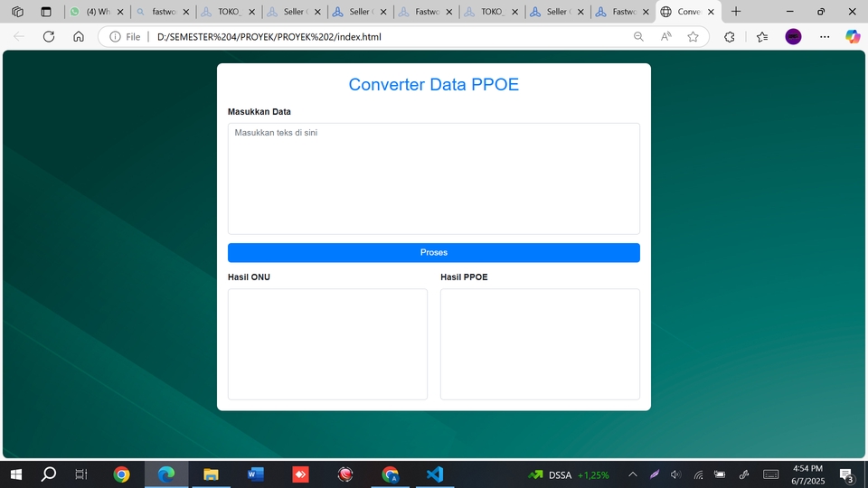868x488 pixels.
Task: Focus the Masukkan Data text area
Action: pyautogui.click(x=433, y=179)
